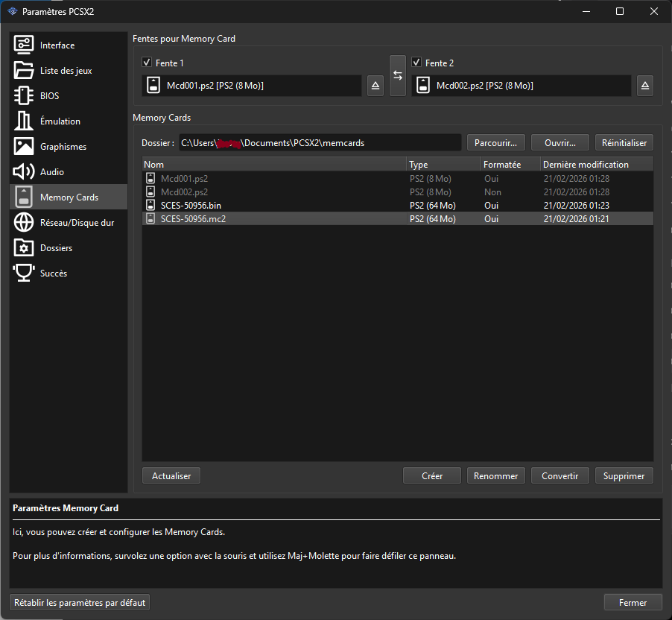Image resolution: width=672 pixels, height=620 pixels.
Task: Click the Dossier path input field
Action: coord(320,142)
